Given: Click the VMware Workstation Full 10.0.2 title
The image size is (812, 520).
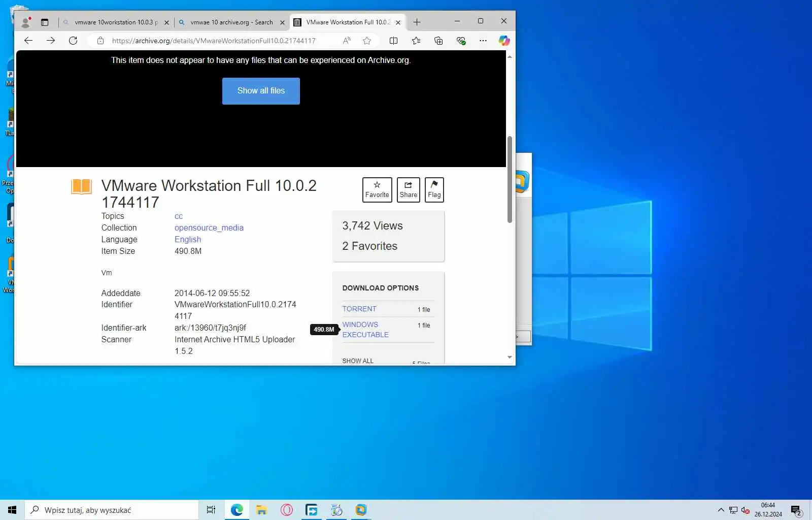Looking at the screenshot, I should (x=209, y=194).
